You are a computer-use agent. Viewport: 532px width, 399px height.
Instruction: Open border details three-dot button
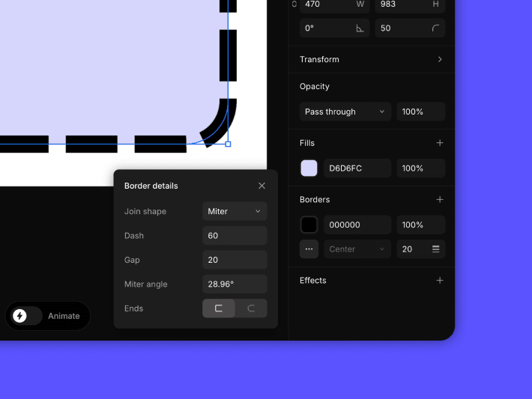(x=309, y=249)
